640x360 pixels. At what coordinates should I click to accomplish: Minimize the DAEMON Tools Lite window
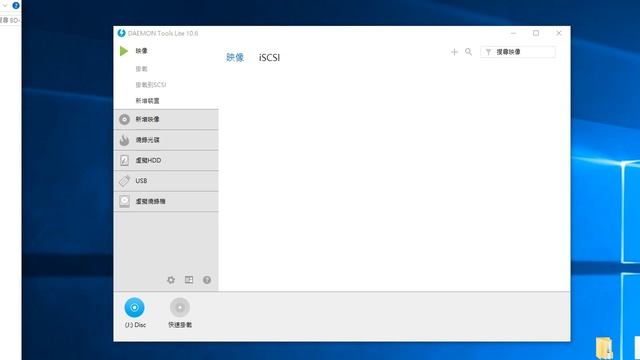(x=513, y=33)
